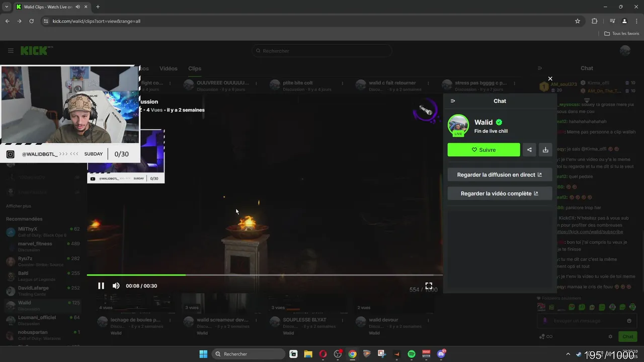The width and height of the screenshot is (644, 362).
Task: Click the Walid channel name in panel
Action: tap(484, 122)
